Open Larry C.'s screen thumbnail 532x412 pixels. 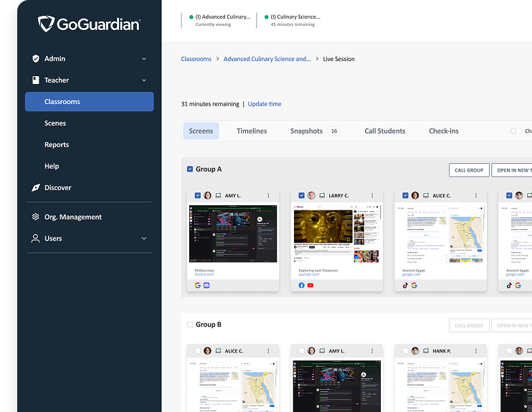336,234
